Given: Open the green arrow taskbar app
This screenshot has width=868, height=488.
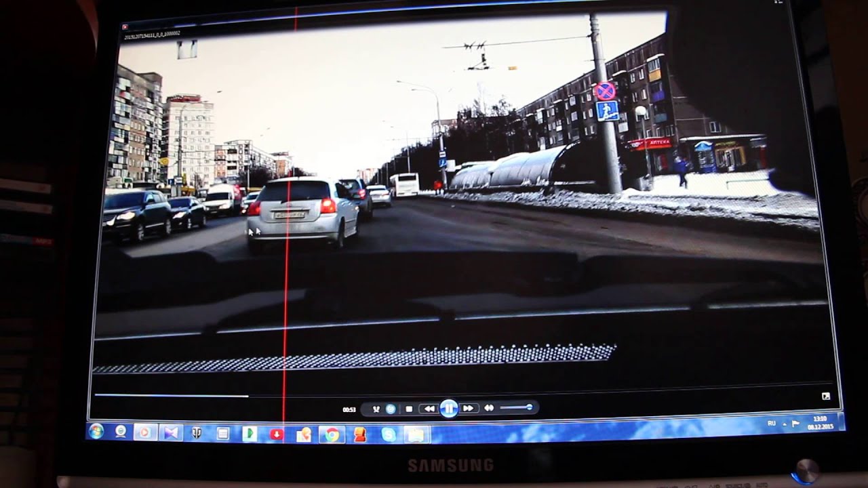Looking at the screenshot, I should 249,434.
